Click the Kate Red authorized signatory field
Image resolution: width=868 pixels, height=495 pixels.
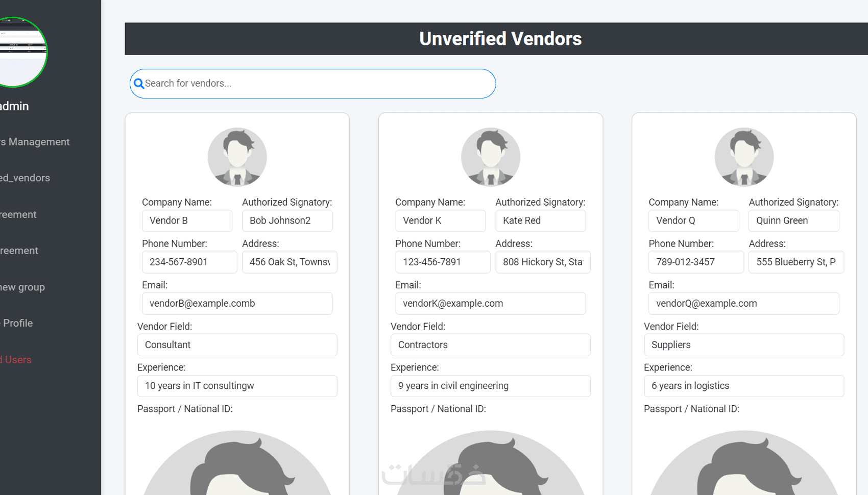540,220
